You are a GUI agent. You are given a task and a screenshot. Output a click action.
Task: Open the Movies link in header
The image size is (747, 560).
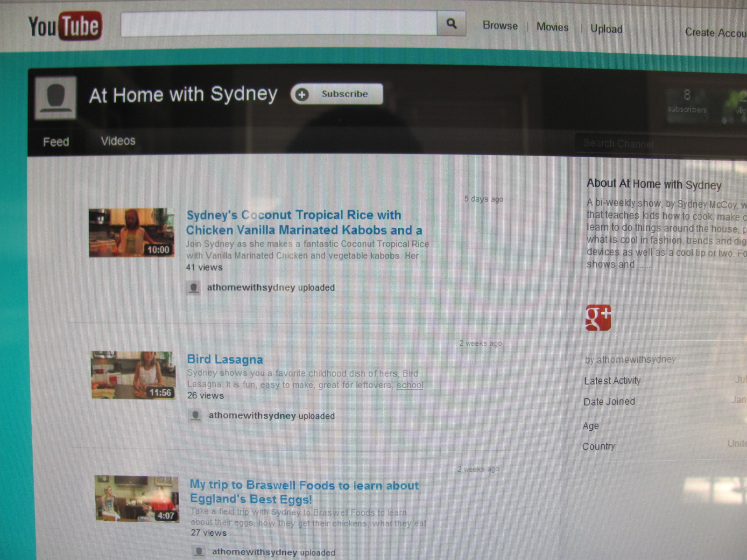click(x=552, y=27)
